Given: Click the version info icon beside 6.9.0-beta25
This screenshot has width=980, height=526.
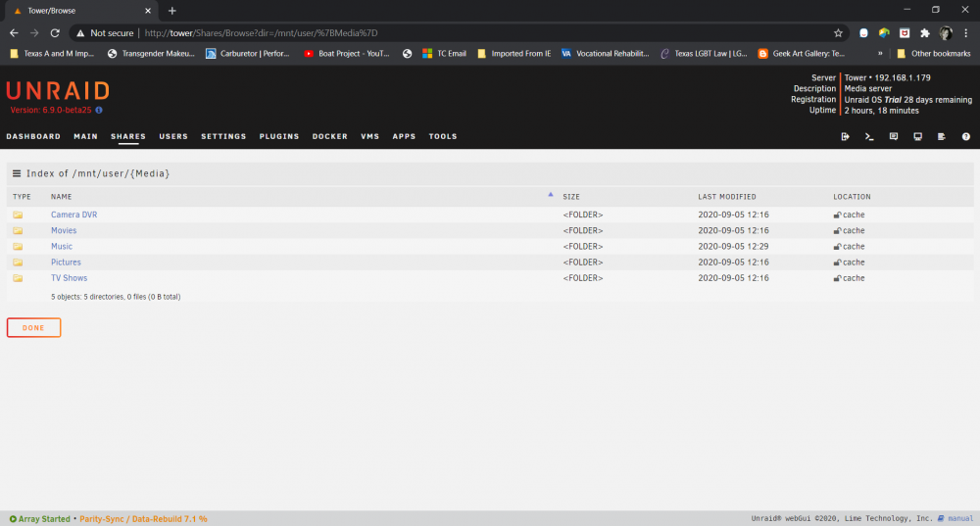Looking at the screenshot, I should (x=99, y=110).
